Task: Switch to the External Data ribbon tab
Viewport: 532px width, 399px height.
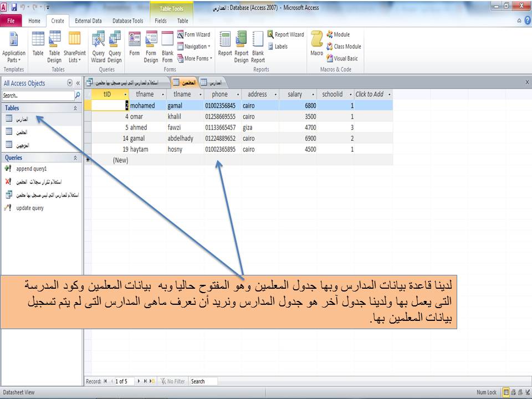Action: (89, 21)
